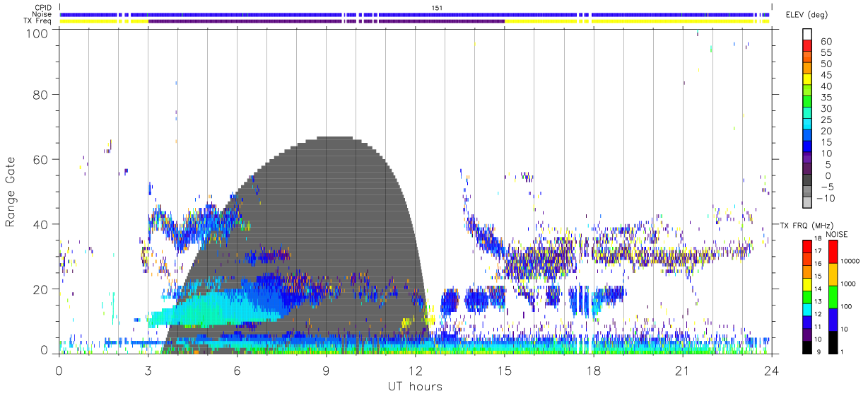Click the '21' UT hour tick label
Viewport: 868px width, 401px height.
(x=682, y=371)
